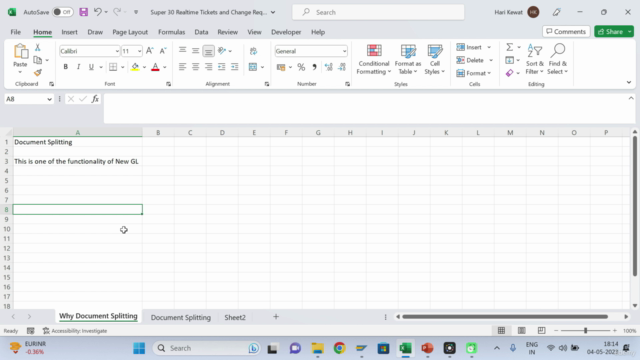Click the Copy icon
Image resolution: width=640 pixels, height=360 pixels.
38,60
